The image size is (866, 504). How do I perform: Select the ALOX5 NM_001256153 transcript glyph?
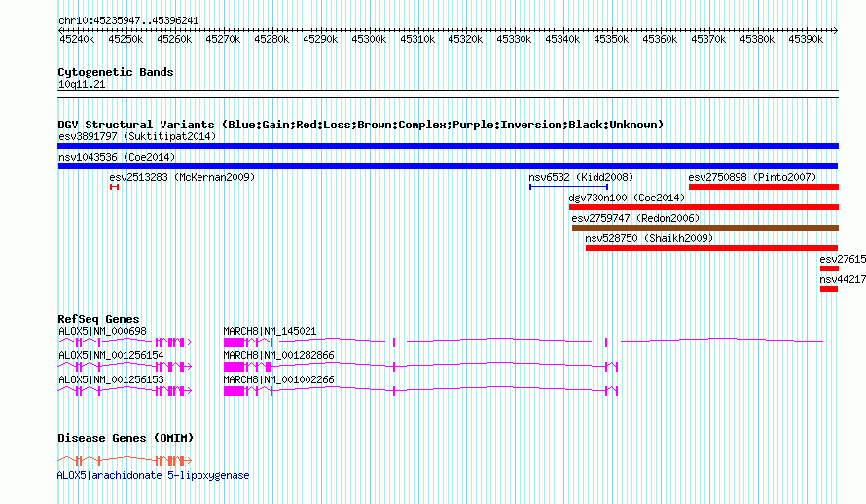click(x=125, y=391)
